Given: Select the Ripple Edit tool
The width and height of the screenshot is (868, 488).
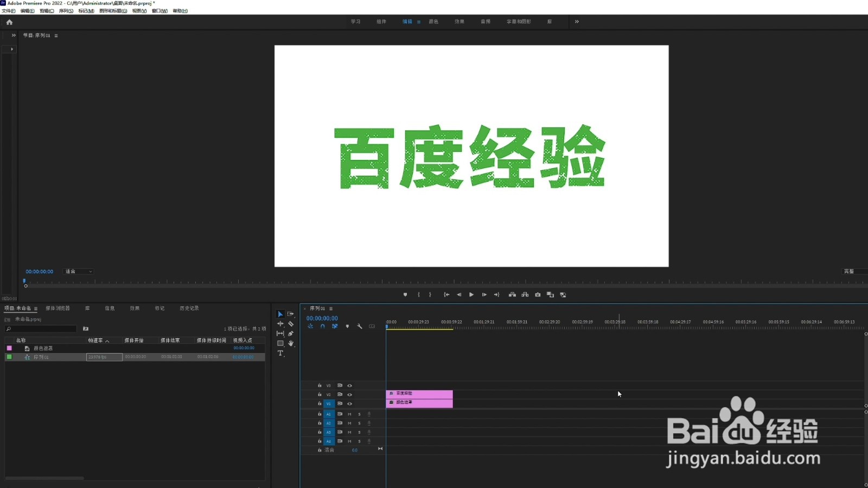Looking at the screenshot, I should coord(280,324).
